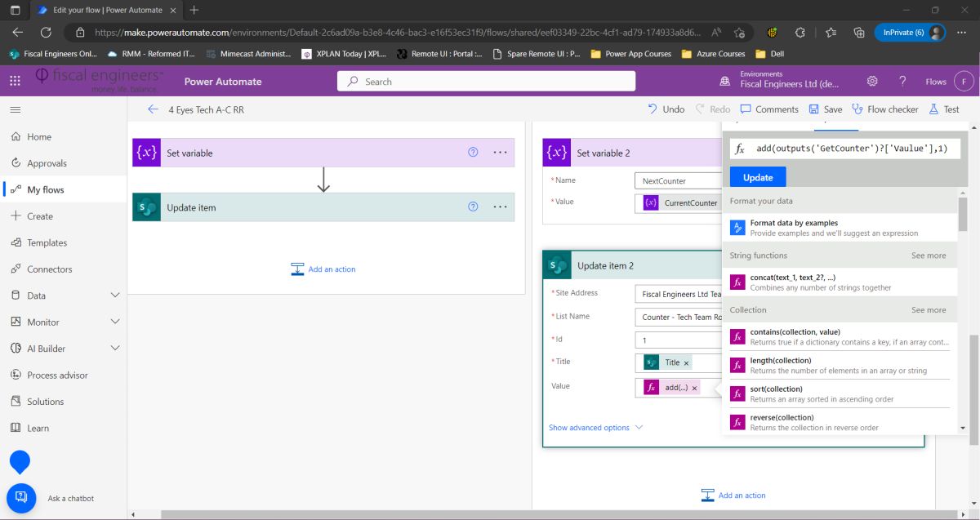
Task: Remove the add(...) expression token
Action: pos(695,388)
